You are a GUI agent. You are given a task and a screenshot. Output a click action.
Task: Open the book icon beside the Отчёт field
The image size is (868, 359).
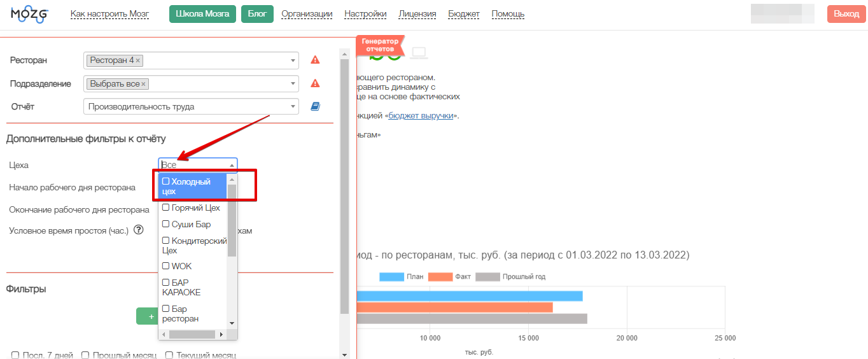315,107
